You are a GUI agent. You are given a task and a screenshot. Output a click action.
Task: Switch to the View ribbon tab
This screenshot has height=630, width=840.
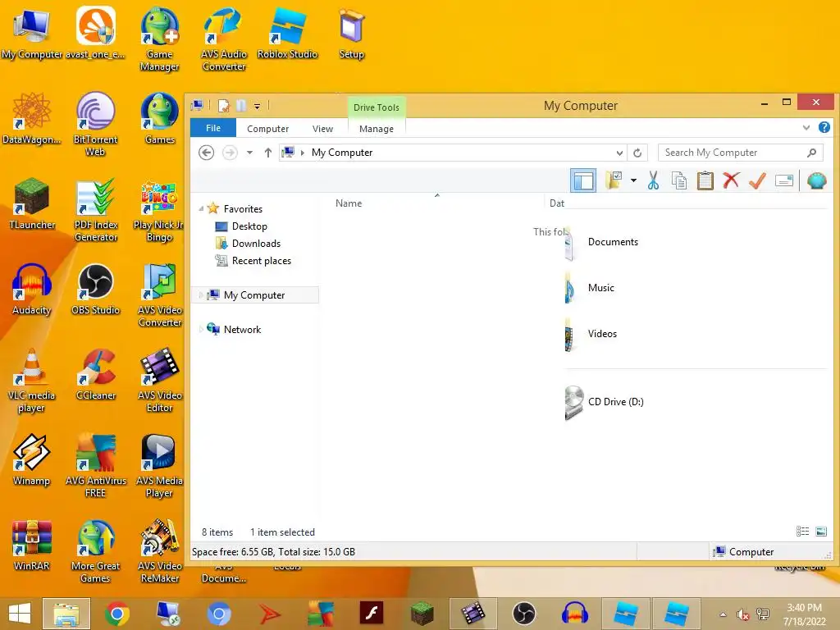322,129
